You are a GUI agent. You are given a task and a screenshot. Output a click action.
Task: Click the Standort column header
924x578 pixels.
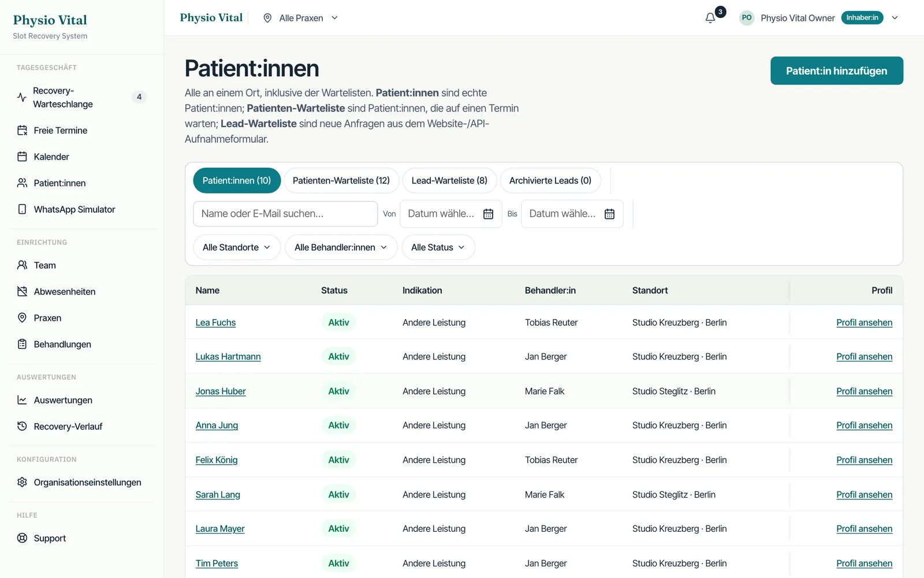[x=650, y=291]
